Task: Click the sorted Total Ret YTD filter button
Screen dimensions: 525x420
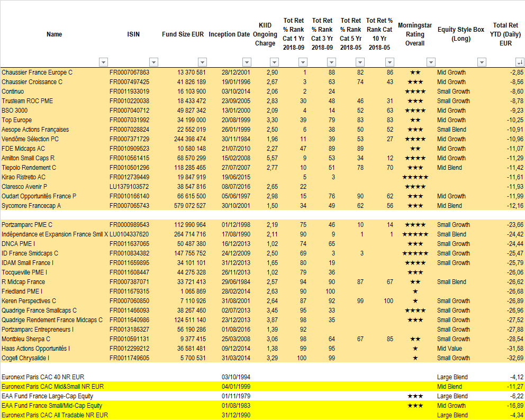Action: tap(519, 62)
